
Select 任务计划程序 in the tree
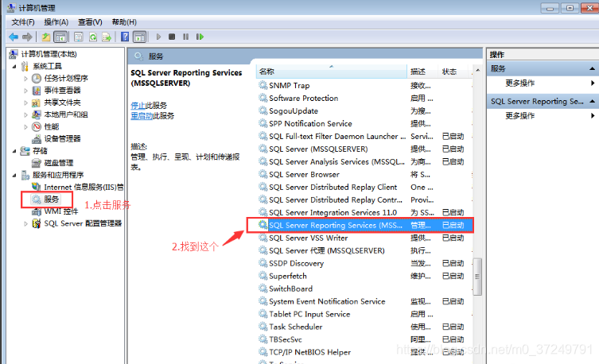pyautogui.click(x=66, y=78)
